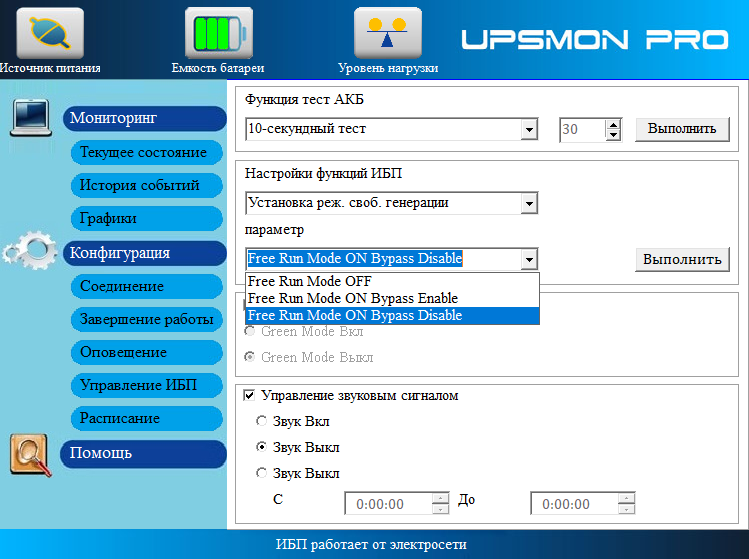The height and width of the screenshot is (559, 749).
Task: Open История событий page
Action: click(147, 185)
